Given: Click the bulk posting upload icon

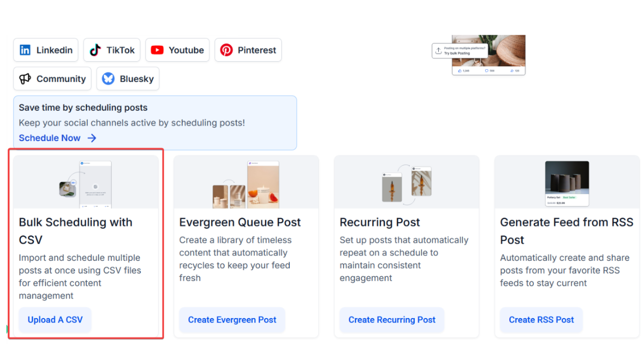Looking at the screenshot, I should point(438,50).
